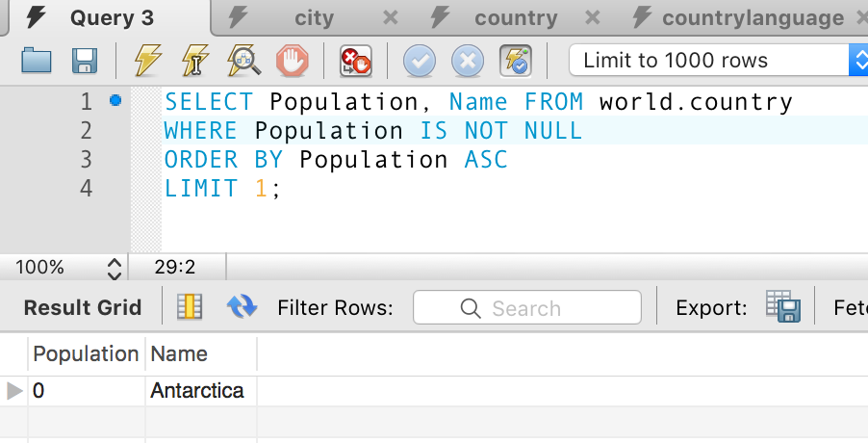
Task: Place cursor on WHERE in line 2
Action: click(201, 131)
